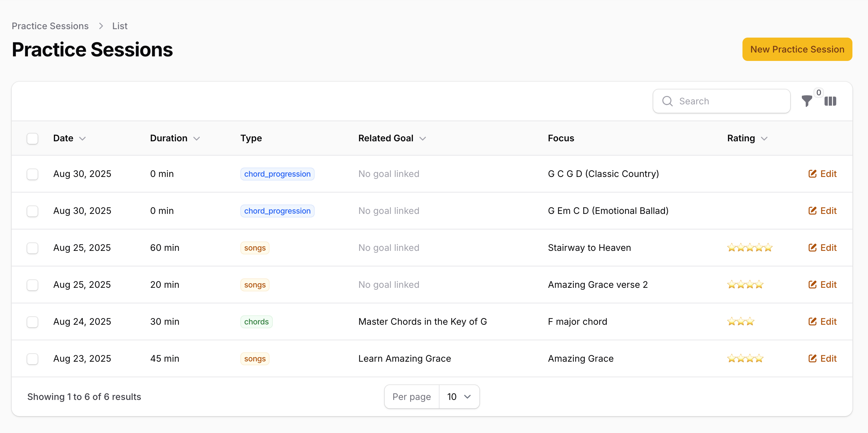Click the List breadcrumb item
This screenshot has height=433, width=868.
pos(120,26)
